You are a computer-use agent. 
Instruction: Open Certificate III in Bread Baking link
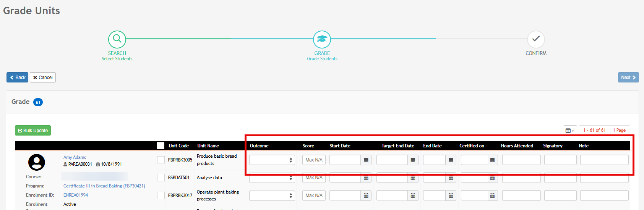point(104,186)
